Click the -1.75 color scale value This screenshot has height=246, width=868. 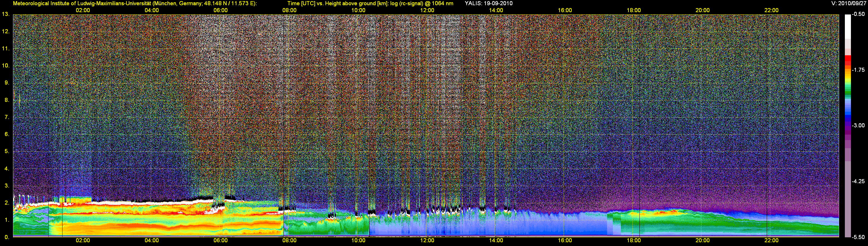[x=858, y=70]
